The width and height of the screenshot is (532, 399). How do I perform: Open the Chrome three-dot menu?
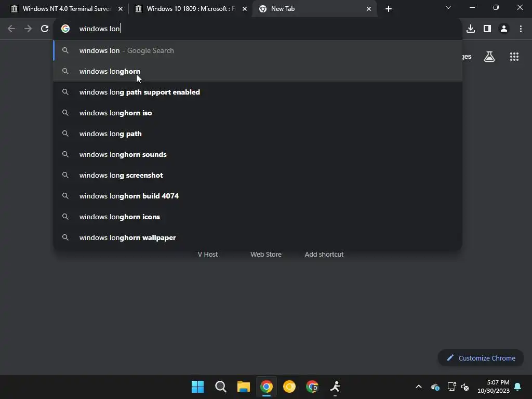point(521,29)
